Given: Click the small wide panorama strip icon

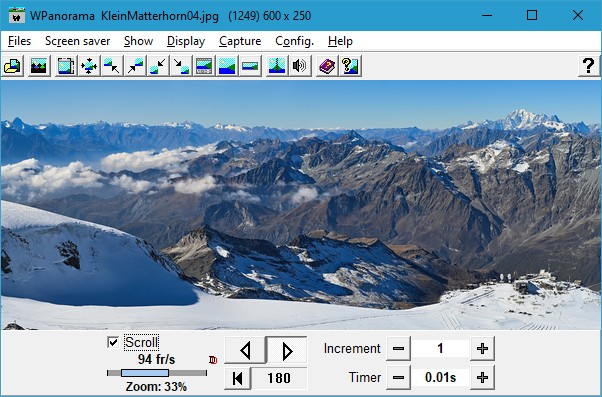Looking at the screenshot, I should pos(250,66).
